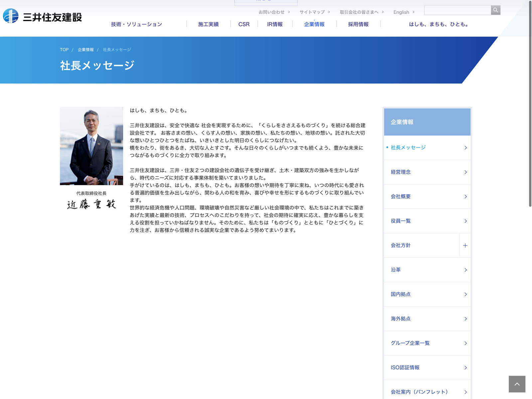Click the chevron beside 役員一覧

[x=465, y=221]
